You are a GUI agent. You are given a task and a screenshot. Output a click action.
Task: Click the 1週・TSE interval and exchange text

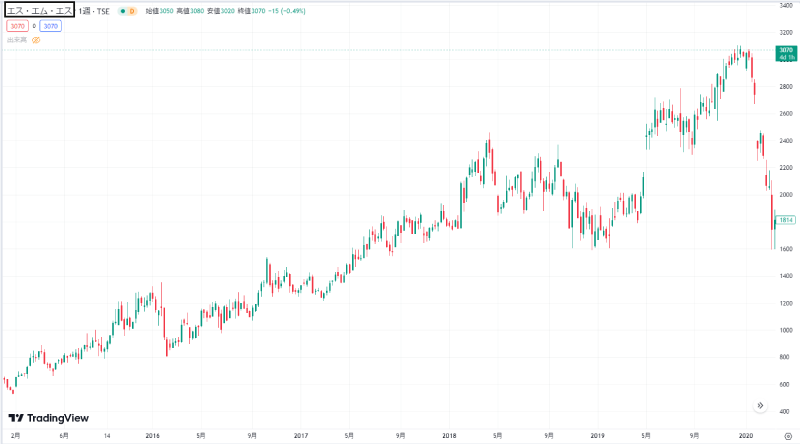tap(94, 11)
